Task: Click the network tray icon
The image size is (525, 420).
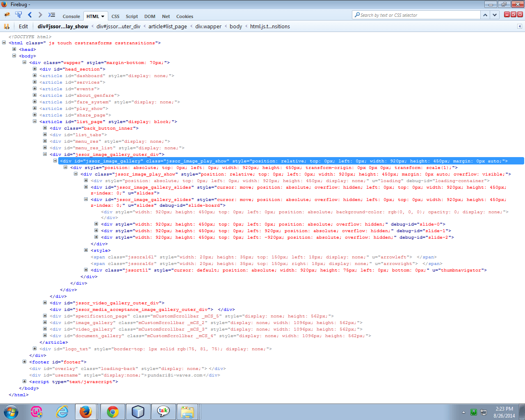Action: point(484,412)
